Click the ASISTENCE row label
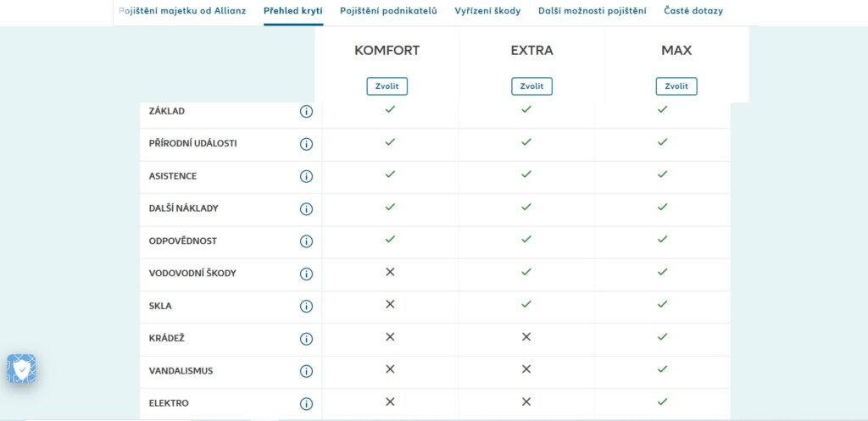Image resolution: width=868 pixels, height=421 pixels. pos(173,176)
